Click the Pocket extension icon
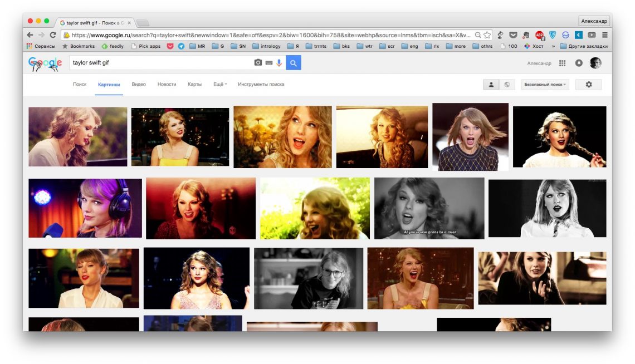 pos(513,35)
